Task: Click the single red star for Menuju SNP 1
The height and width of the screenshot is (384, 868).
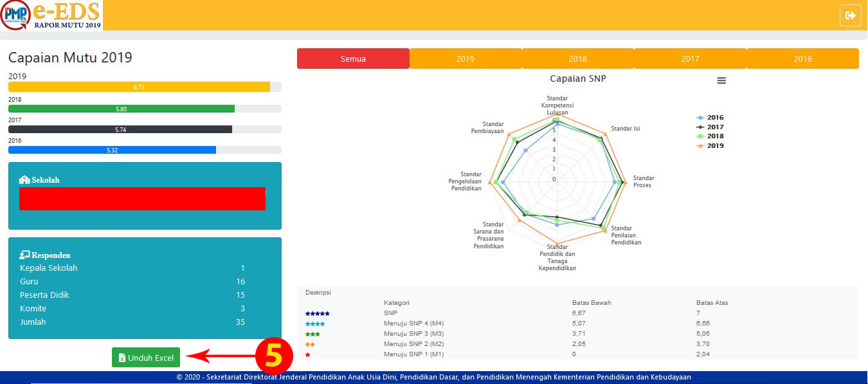Action: (307, 354)
